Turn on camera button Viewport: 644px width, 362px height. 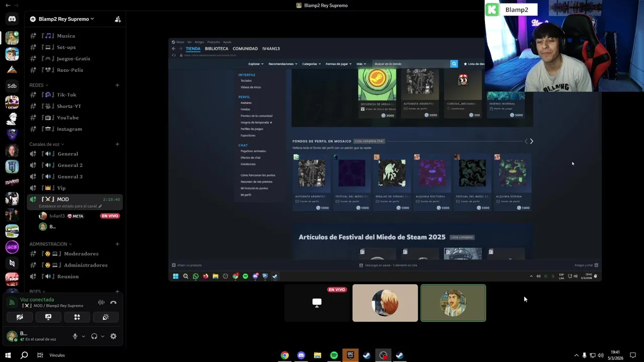[x=20, y=317]
